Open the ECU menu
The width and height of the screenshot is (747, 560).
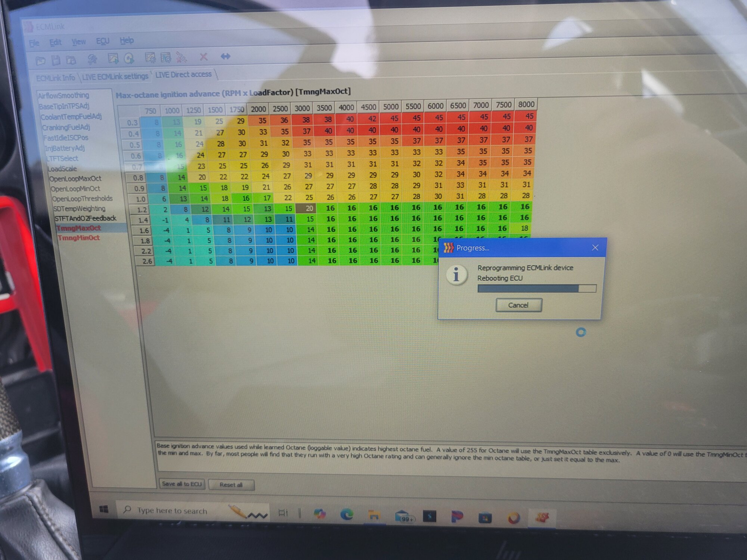(x=103, y=41)
